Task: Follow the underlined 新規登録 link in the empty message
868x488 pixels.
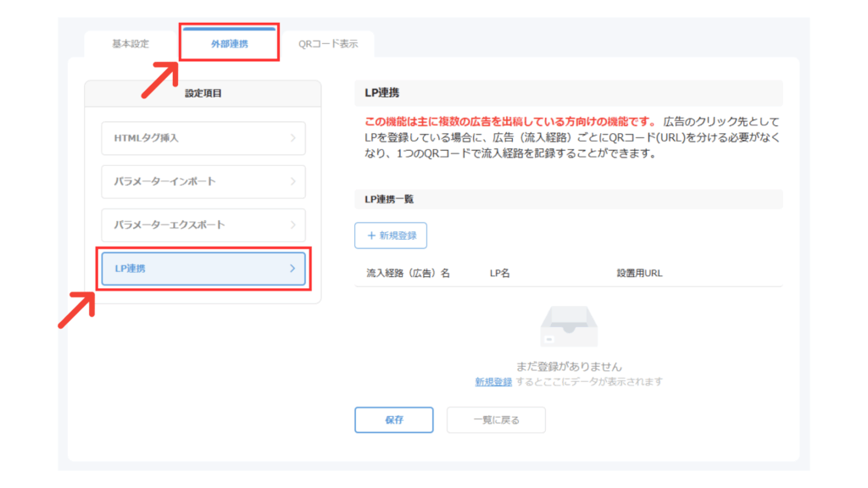Action: coord(492,382)
